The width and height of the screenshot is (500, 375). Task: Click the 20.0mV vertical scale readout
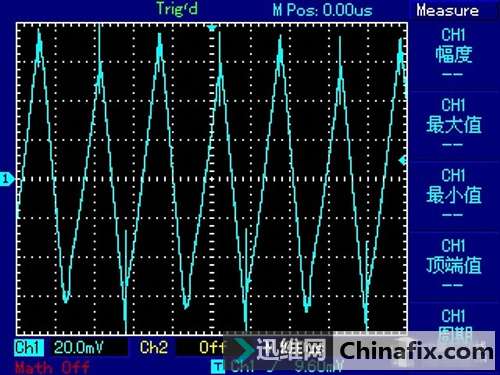[x=79, y=347]
